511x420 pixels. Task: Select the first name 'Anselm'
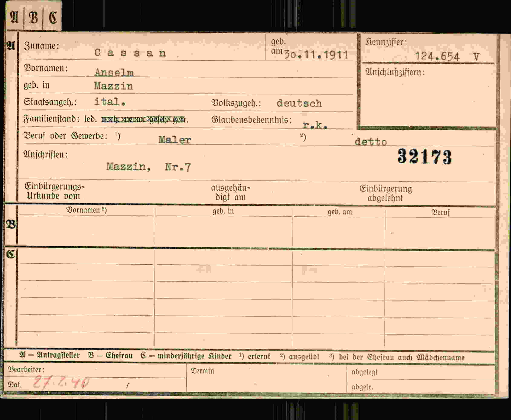[x=114, y=72]
